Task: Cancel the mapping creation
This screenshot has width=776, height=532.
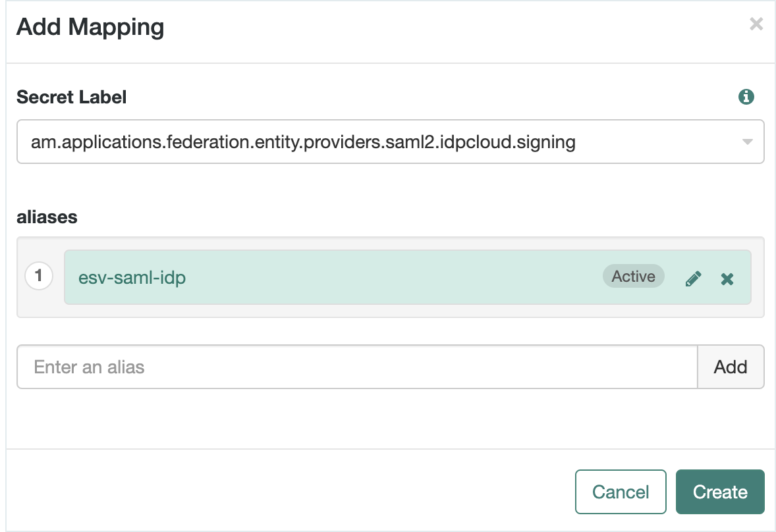Action: point(621,492)
